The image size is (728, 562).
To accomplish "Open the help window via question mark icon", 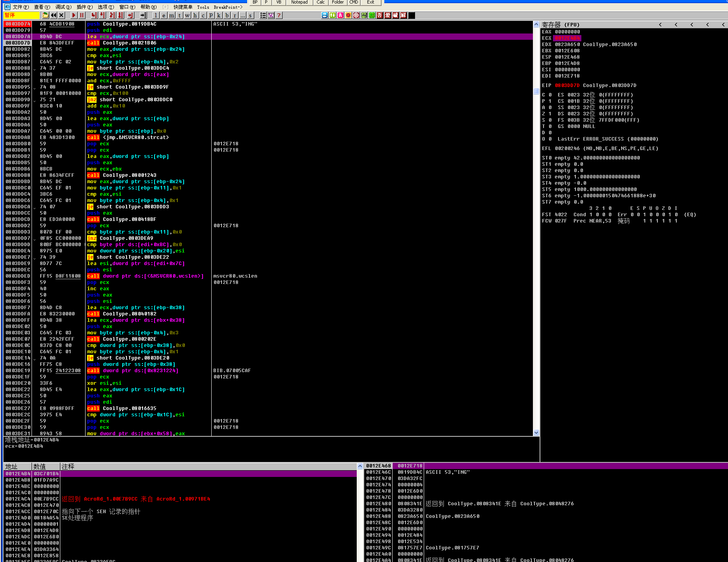I will [x=279, y=15].
